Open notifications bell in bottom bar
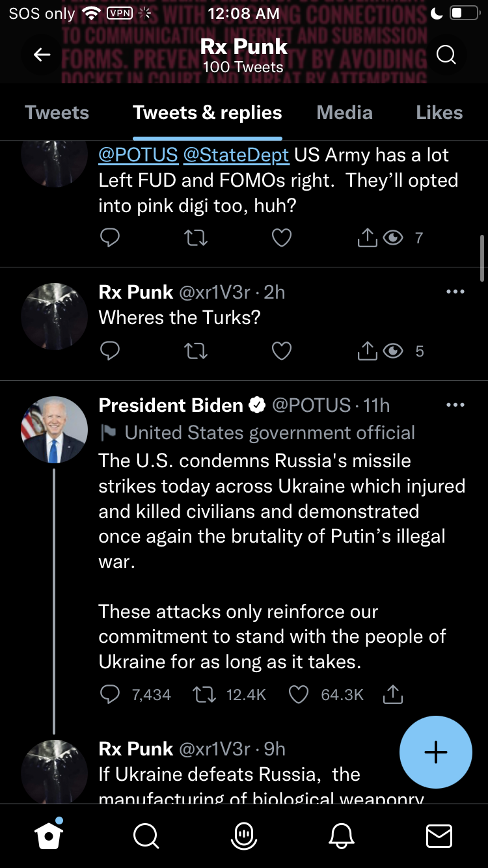 342,835
